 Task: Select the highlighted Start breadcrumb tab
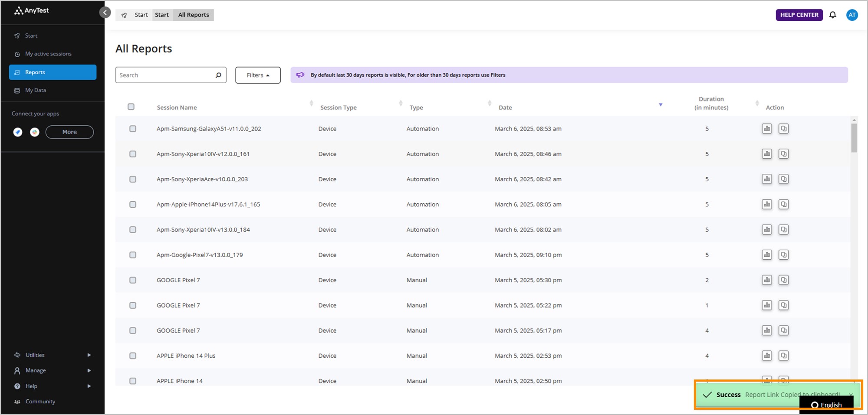tap(162, 15)
